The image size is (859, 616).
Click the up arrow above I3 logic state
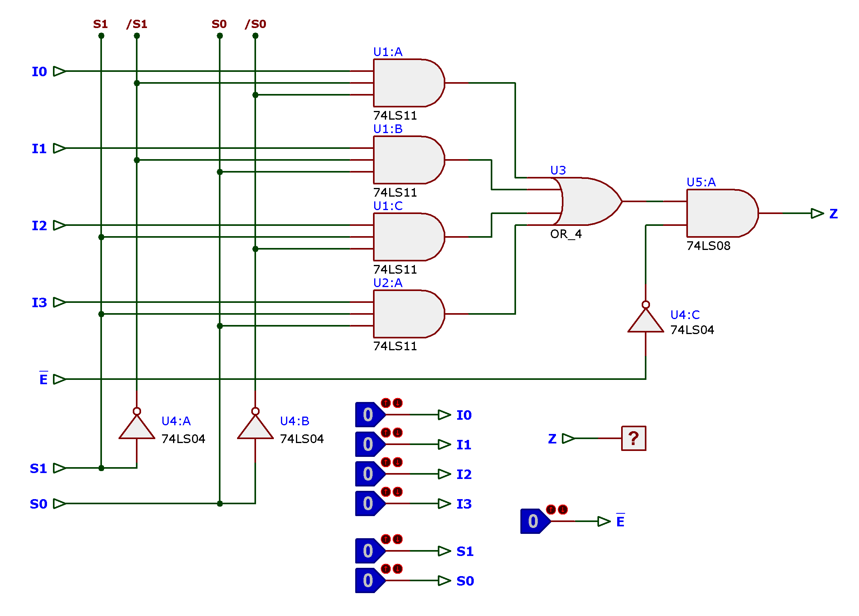click(386, 492)
